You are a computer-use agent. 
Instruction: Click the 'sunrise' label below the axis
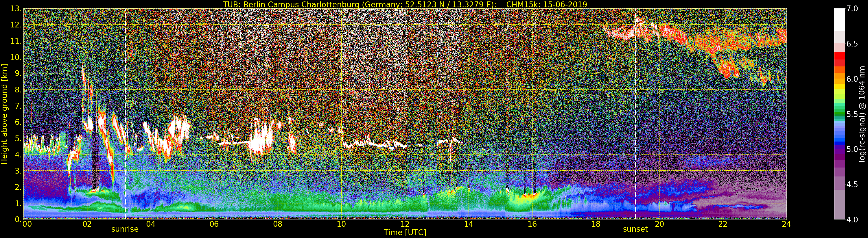tap(125, 229)
